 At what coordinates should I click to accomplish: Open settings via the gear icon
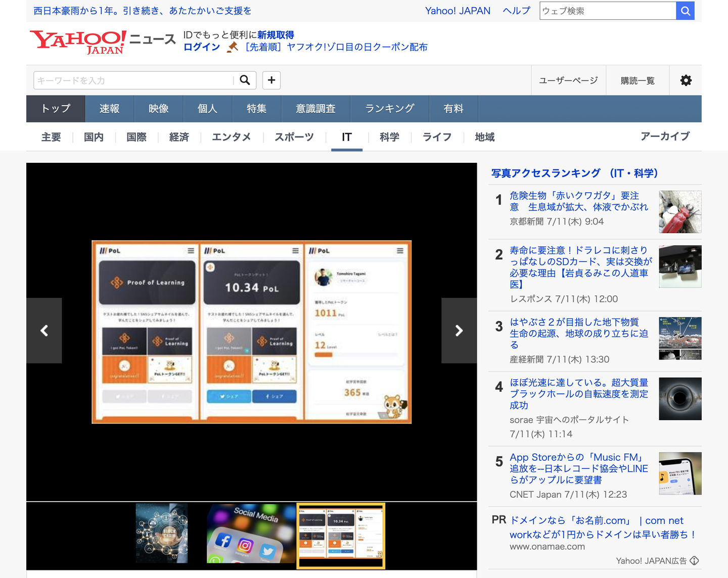686,80
